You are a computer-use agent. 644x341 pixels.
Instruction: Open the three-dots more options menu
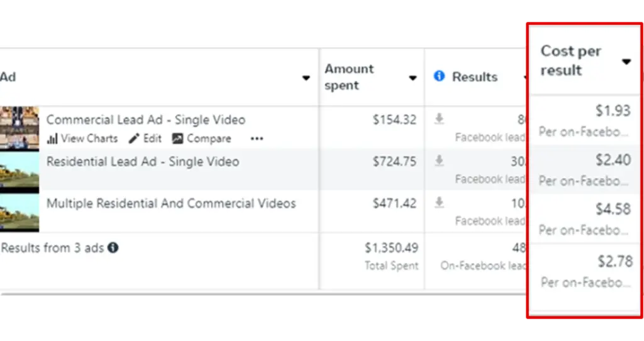pyautogui.click(x=257, y=139)
